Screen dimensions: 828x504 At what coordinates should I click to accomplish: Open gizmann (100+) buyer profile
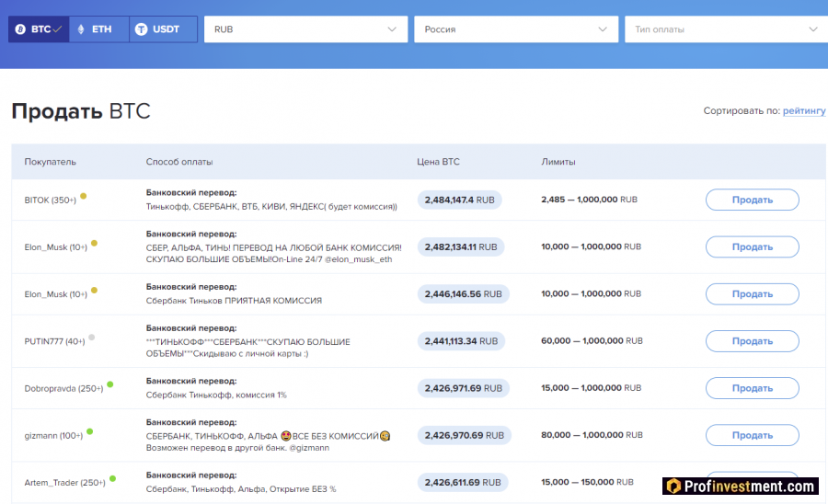(53, 435)
